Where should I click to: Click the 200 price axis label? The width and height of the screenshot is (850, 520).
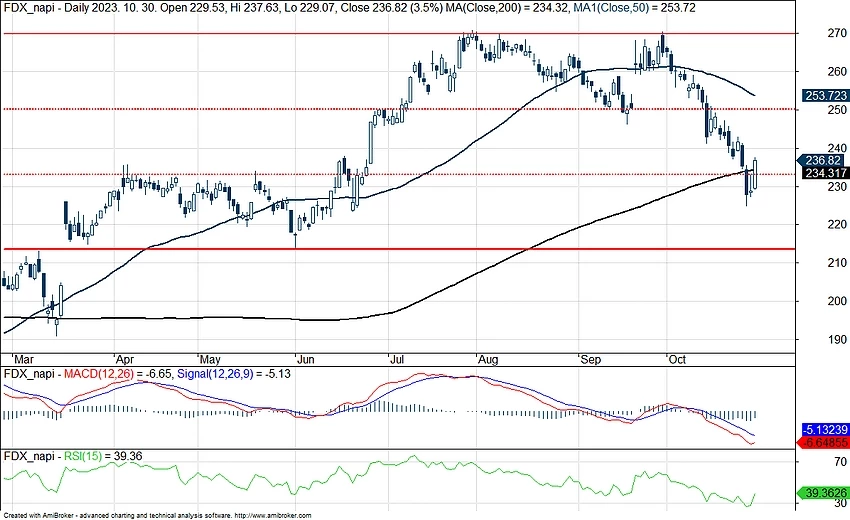837,301
